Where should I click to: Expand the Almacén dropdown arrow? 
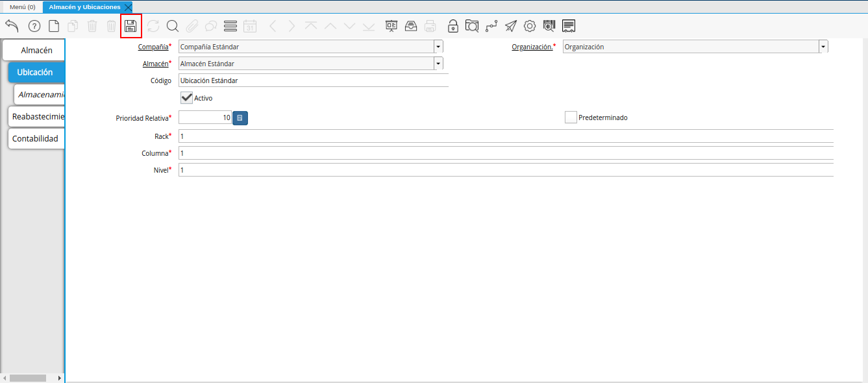(438, 64)
